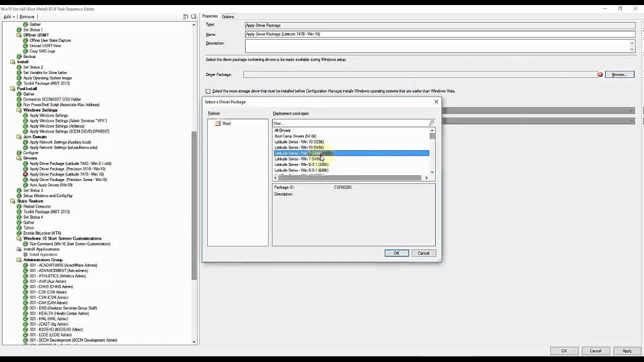Click the State Restore folder icon

point(13,201)
